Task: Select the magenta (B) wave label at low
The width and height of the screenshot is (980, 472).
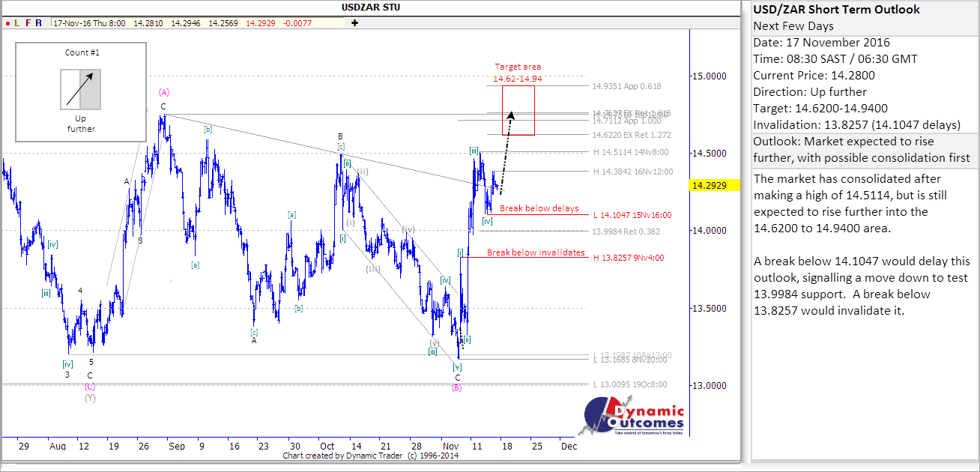Action: pyautogui.click(x=457, y=387)
